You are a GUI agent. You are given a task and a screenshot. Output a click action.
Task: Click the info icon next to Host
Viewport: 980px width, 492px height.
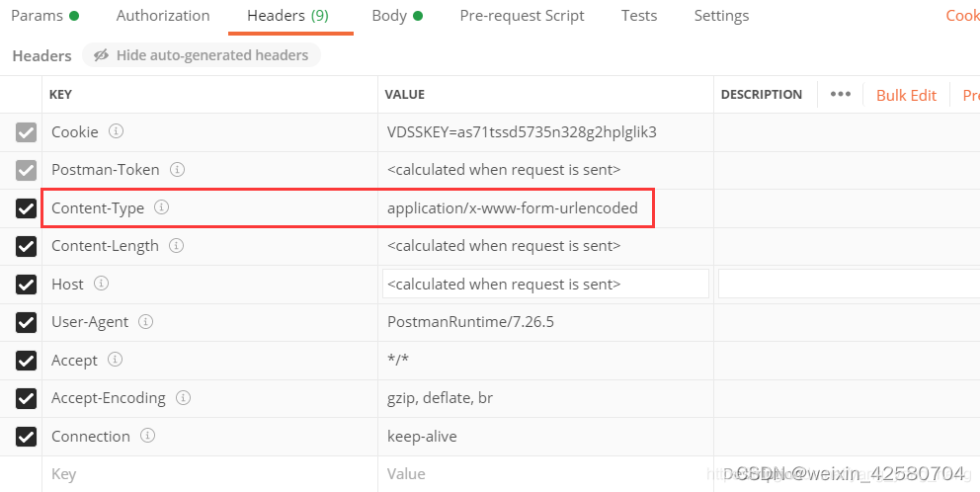[101, 284]
